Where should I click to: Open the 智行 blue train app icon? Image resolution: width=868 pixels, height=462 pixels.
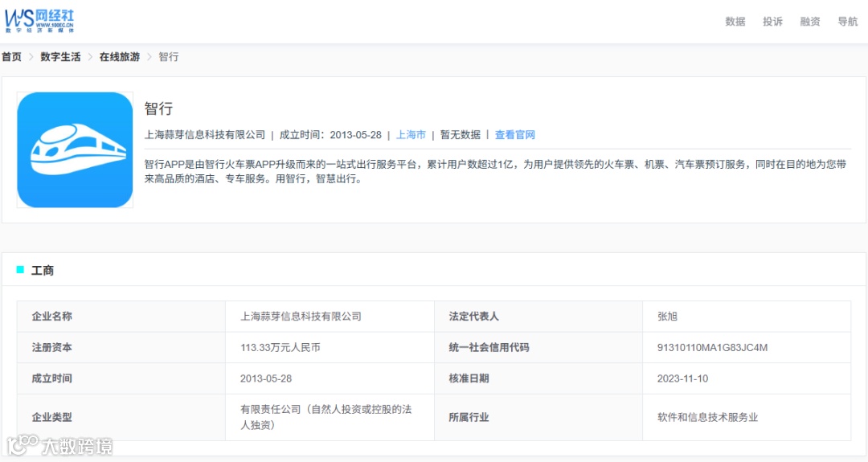click(75, 150)
